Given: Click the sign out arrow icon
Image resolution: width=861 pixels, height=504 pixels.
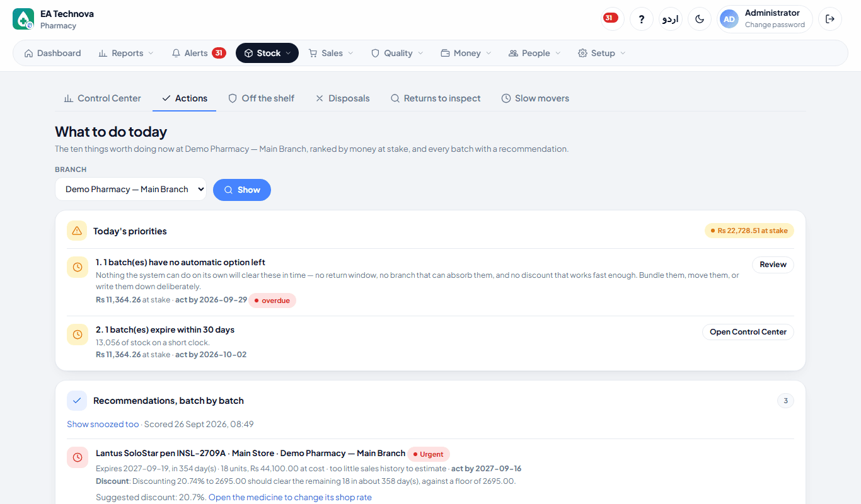Looking at the screenshot, I should 830,19.
